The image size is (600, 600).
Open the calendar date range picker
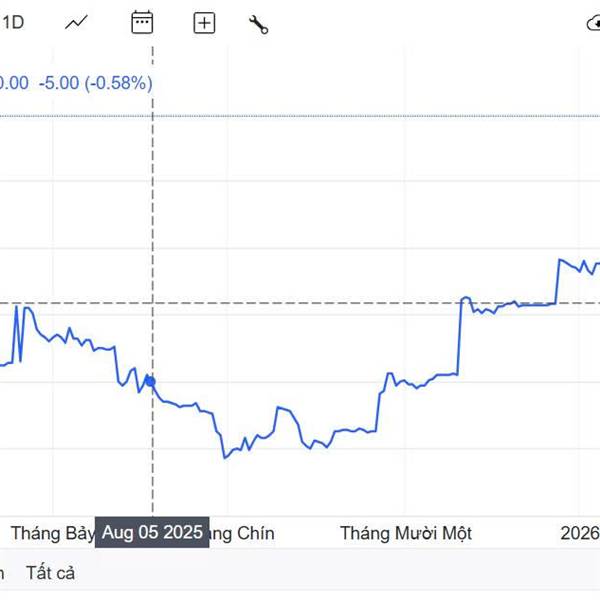(142, 23)
